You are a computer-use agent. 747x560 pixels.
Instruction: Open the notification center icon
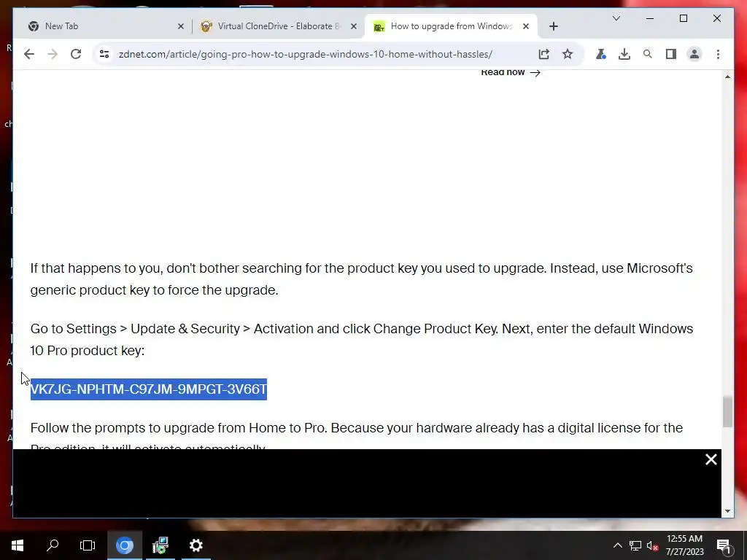coord(723,546)
